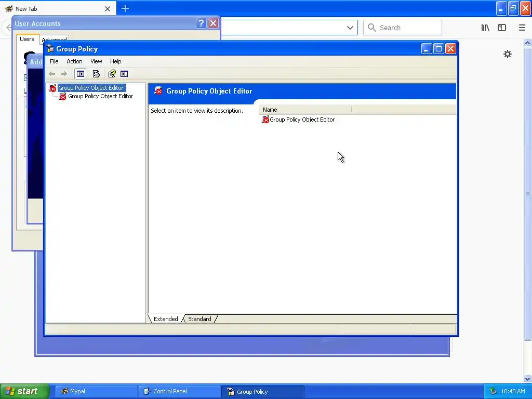Open the Action menu in Group Policy
Screen dimensions: 532x399
pyautogui.click(x=74, y=61)
